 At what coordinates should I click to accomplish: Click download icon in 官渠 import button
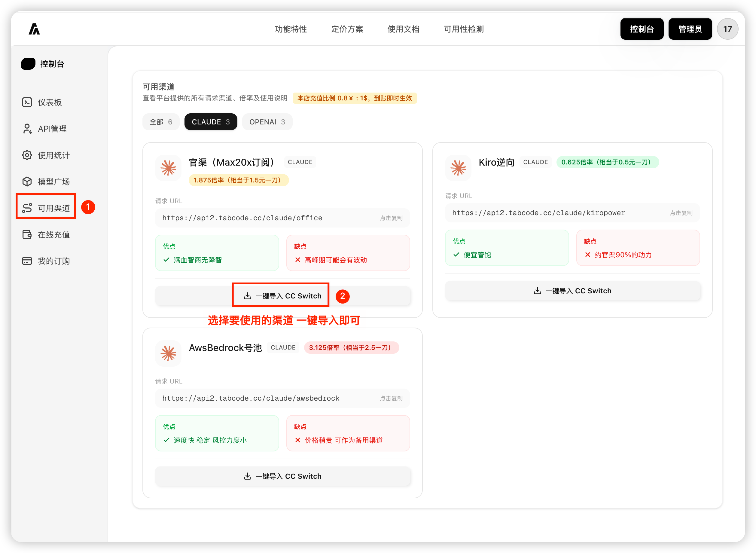tap(248, 296)
